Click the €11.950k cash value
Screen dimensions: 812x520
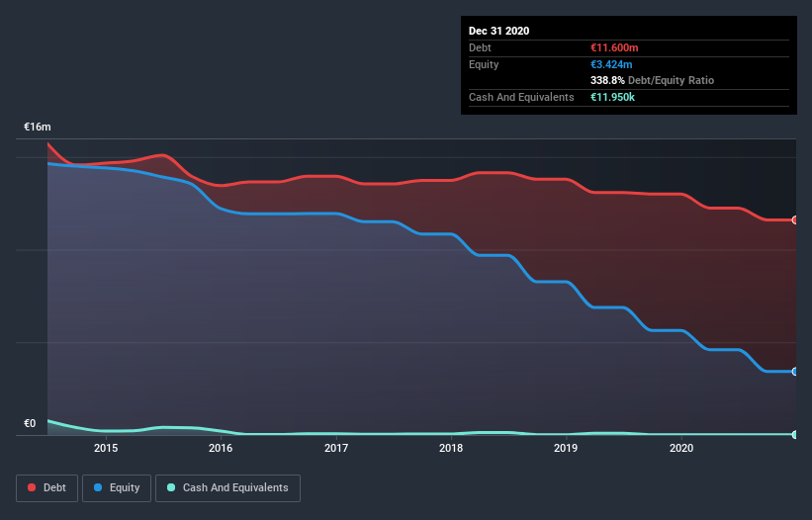coord(612,97)
